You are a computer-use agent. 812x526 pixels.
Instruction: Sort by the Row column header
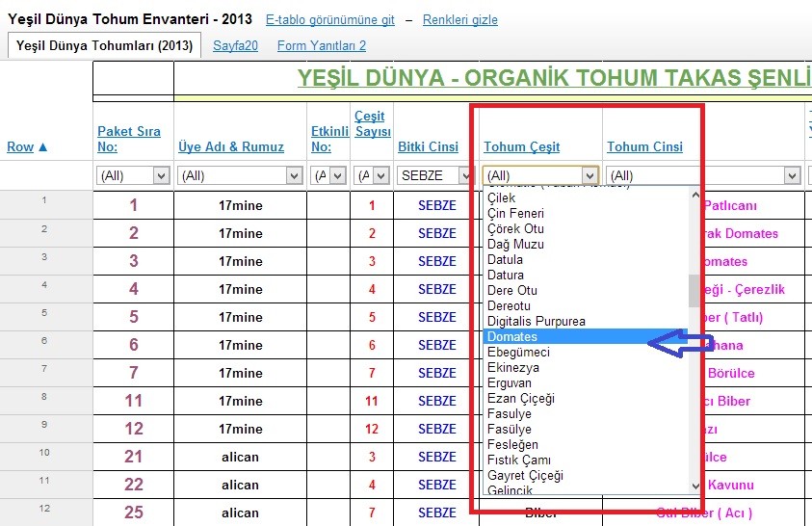click(27, 146)
